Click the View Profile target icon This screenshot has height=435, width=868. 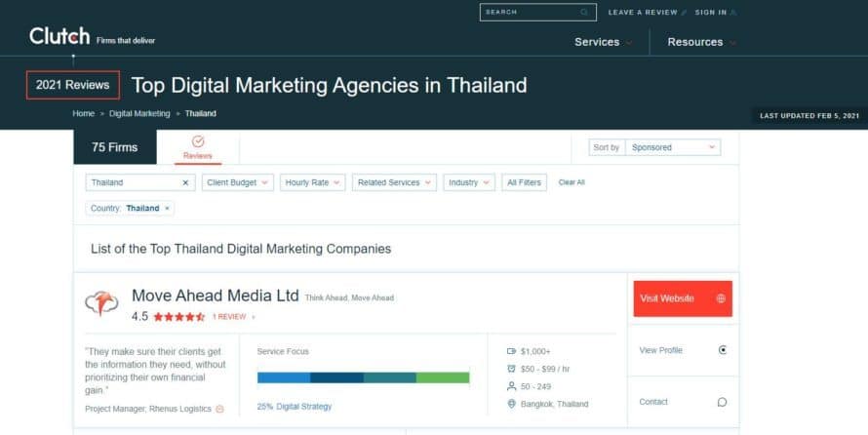pyautogui.click(x=723, y=350)
